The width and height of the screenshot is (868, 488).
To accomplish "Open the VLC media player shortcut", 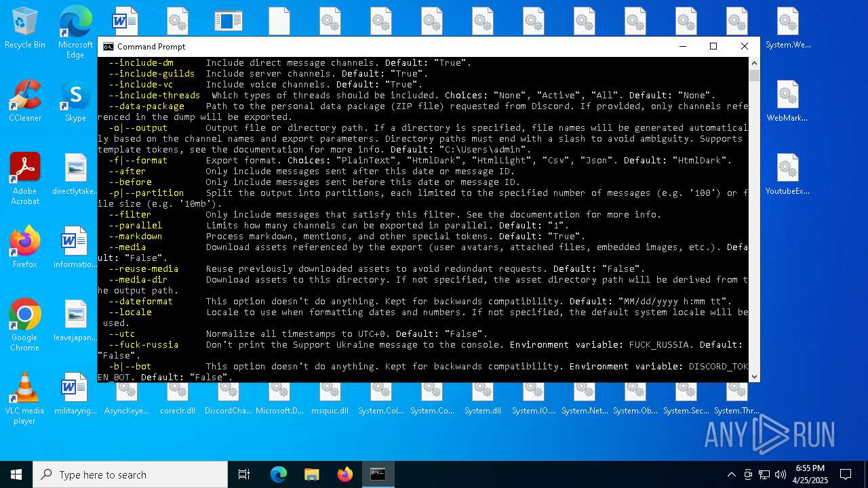I will (x=24, y=399).
